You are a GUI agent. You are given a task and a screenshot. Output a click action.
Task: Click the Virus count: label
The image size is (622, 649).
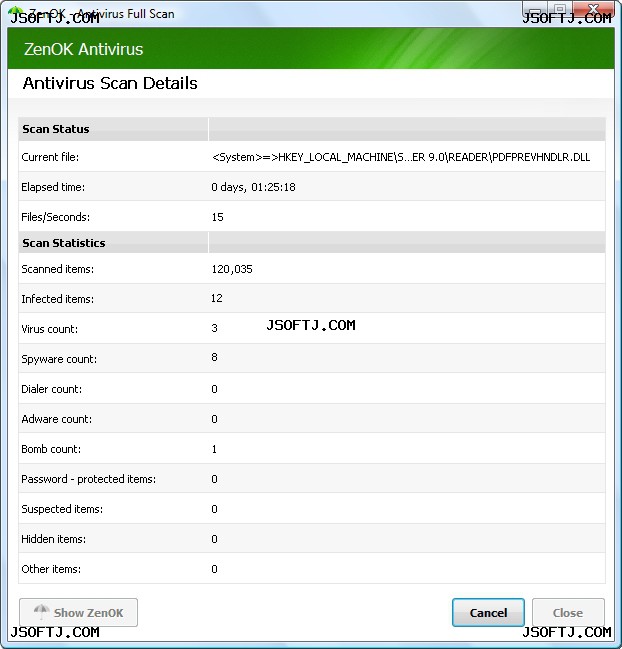(x=50, y=329)
